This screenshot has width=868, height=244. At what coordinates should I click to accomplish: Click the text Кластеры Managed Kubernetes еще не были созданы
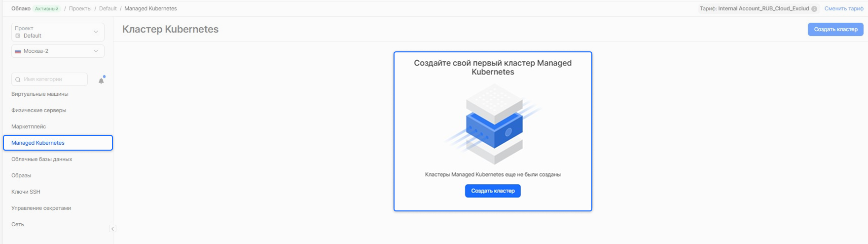click(493, 174)
